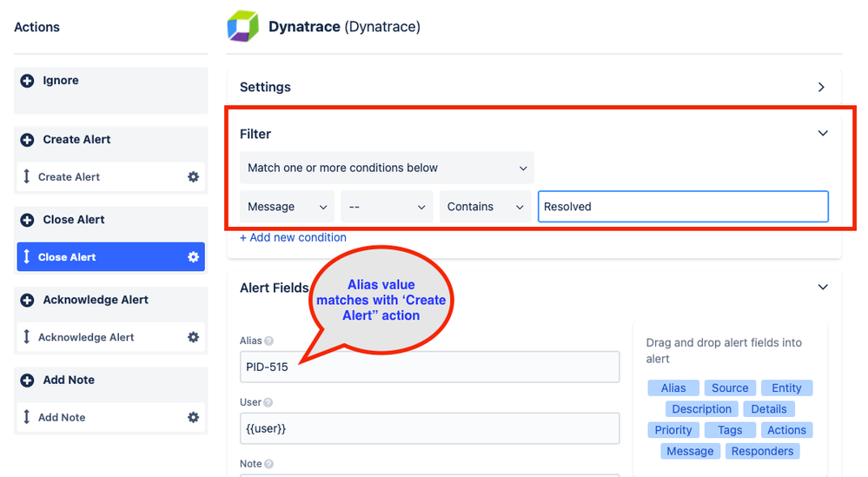
Task: Open gear settings for Create Alert action
Action: pyautogui.click(x=193, y=177)
